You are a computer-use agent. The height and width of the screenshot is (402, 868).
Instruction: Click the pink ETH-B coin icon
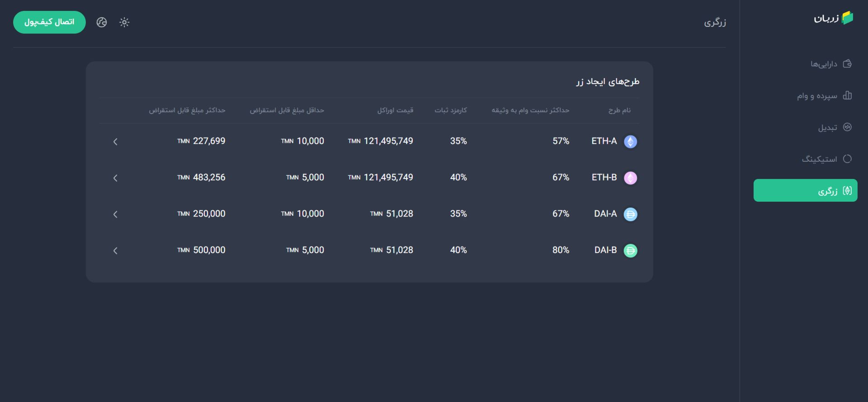pos(630,178)
